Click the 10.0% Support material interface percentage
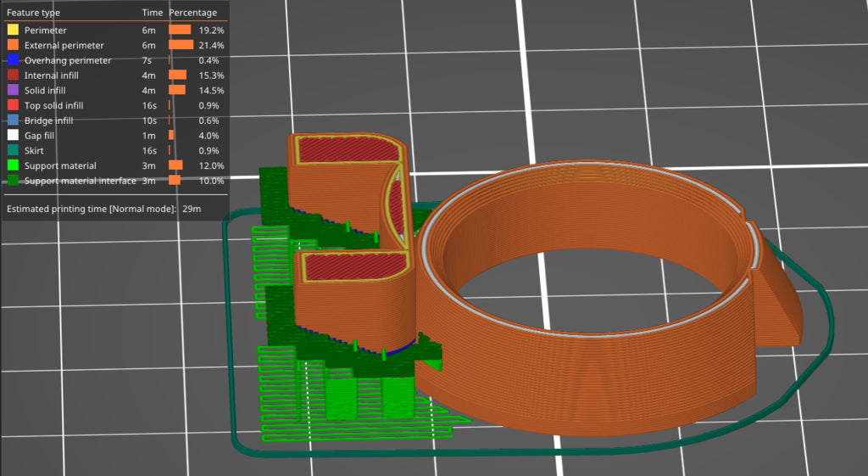This screenshot has height=476, width=868. click(211, 181)
